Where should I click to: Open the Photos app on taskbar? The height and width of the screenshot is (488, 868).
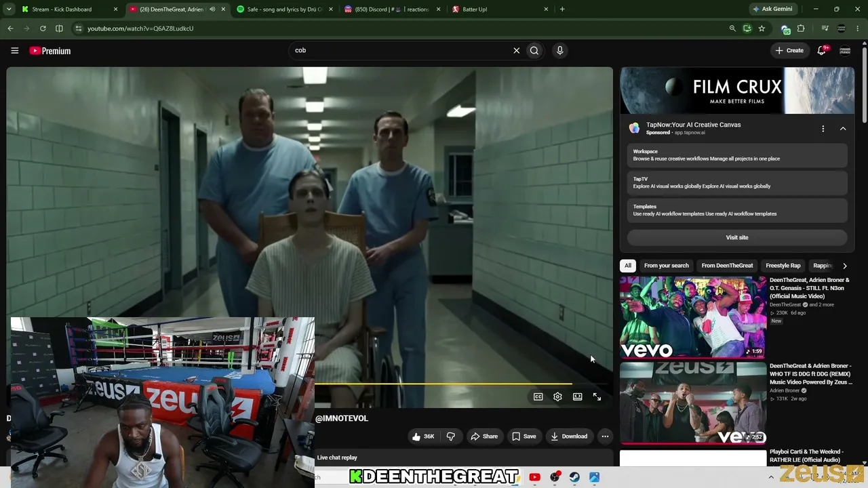tap(594, 477)
